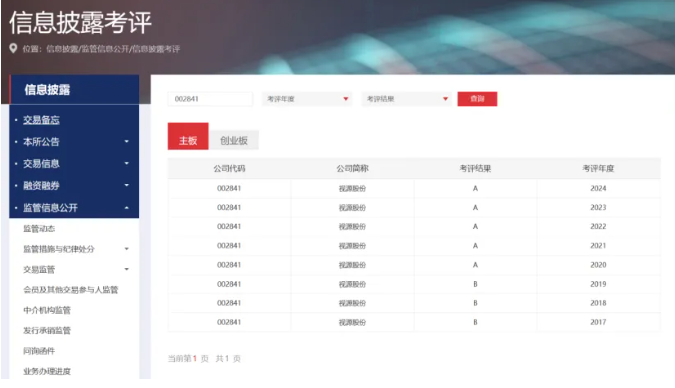The width and height of the screenshot is (675, 388).
Task: Open the 考评结果 dropdown
Action: pos(407,99)
